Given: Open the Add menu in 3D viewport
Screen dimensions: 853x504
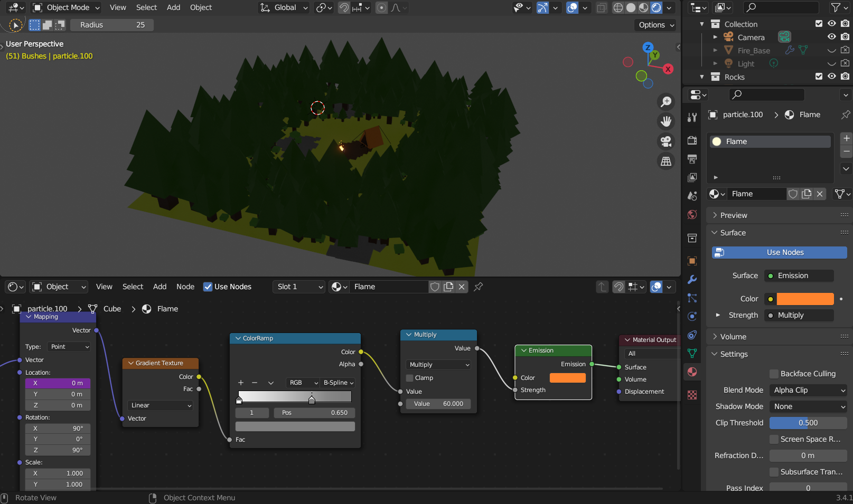Looking at the screenshot, I should click(x=173, y=7).
